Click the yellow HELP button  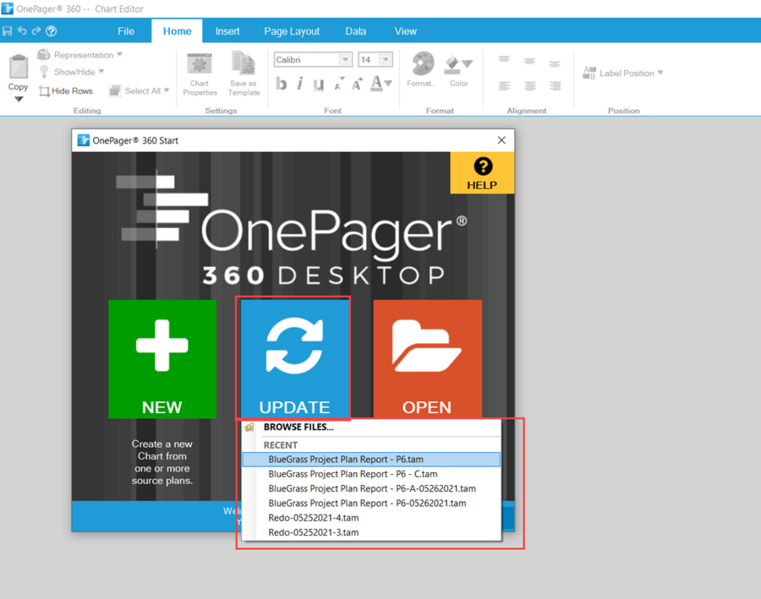[x=482, y=173]
